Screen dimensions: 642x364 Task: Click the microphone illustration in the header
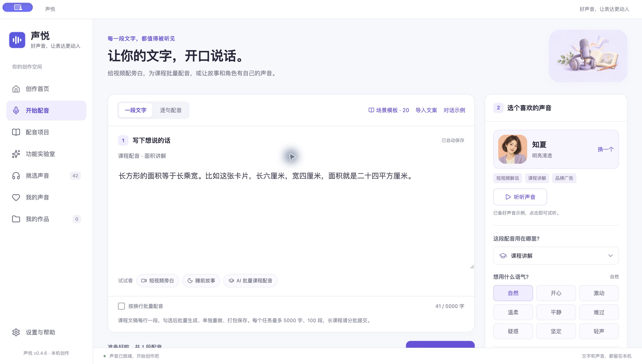point(588,56)
